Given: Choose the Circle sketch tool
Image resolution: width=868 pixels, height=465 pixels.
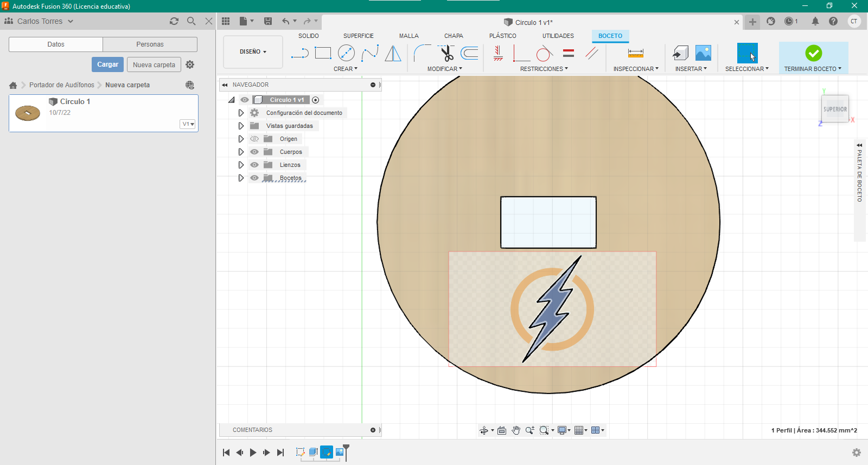Looking at the screenshot, I should (346, 53).
